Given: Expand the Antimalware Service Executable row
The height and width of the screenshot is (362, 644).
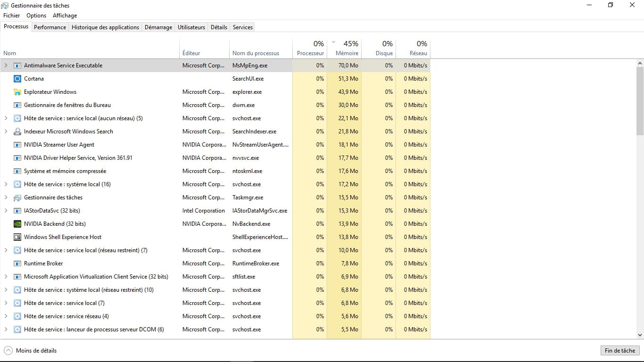Looking at the screenshot, I should click(6, 66).
